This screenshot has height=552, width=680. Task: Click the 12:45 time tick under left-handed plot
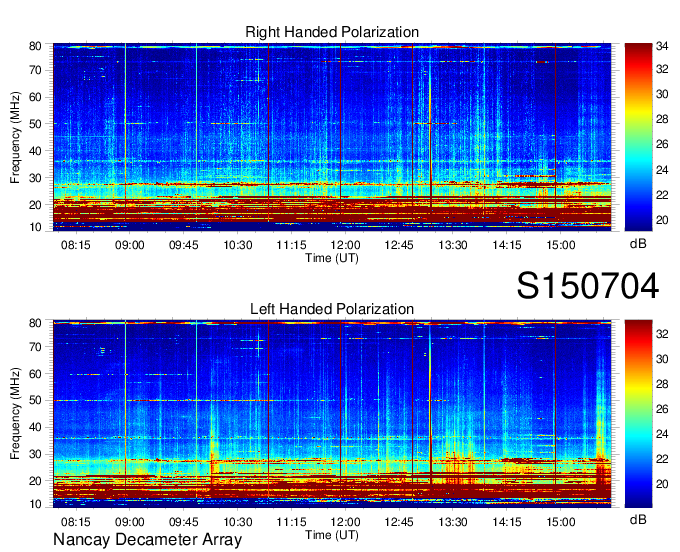(399, 522)
